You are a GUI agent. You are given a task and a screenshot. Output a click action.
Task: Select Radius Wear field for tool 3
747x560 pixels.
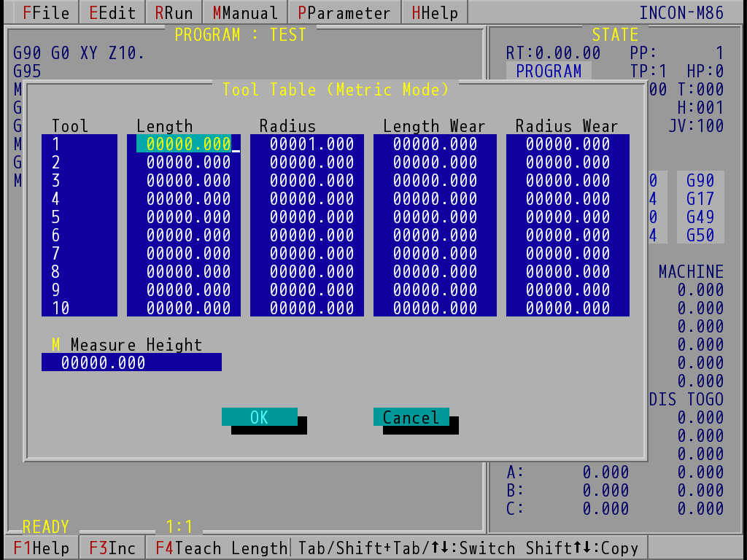(x=568, y=180)
